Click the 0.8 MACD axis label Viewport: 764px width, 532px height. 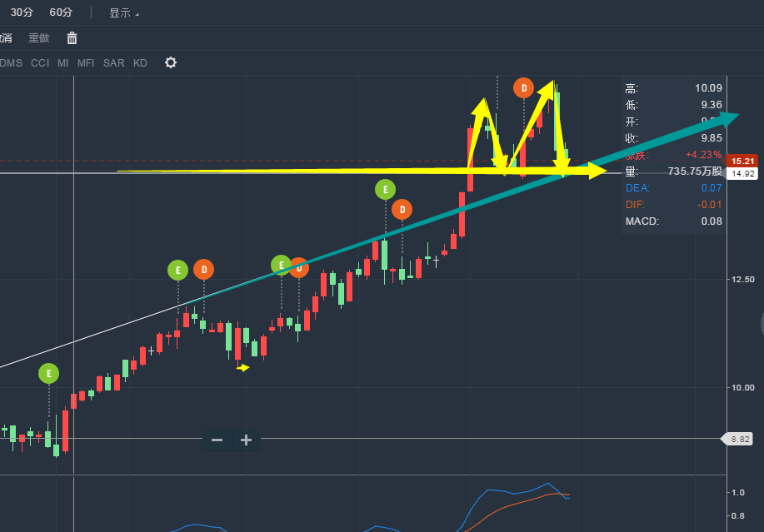(738, 516)
